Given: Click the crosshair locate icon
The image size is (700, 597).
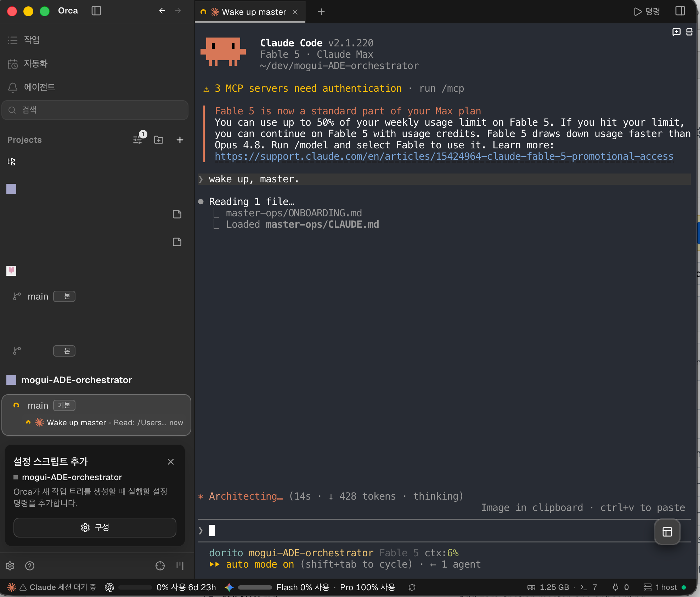Looking at the screenshot, I should 160,566.
